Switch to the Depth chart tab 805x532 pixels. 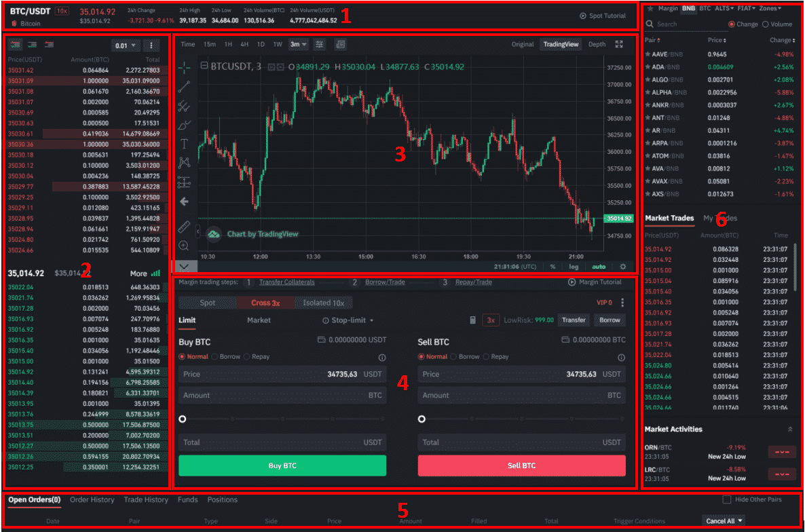click(x=597, y=44)
